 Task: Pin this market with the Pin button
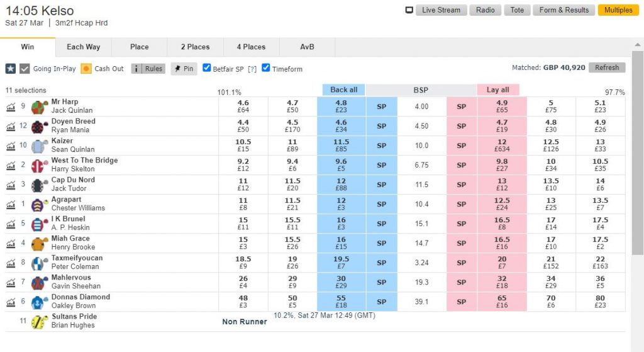tap(184, 69)
